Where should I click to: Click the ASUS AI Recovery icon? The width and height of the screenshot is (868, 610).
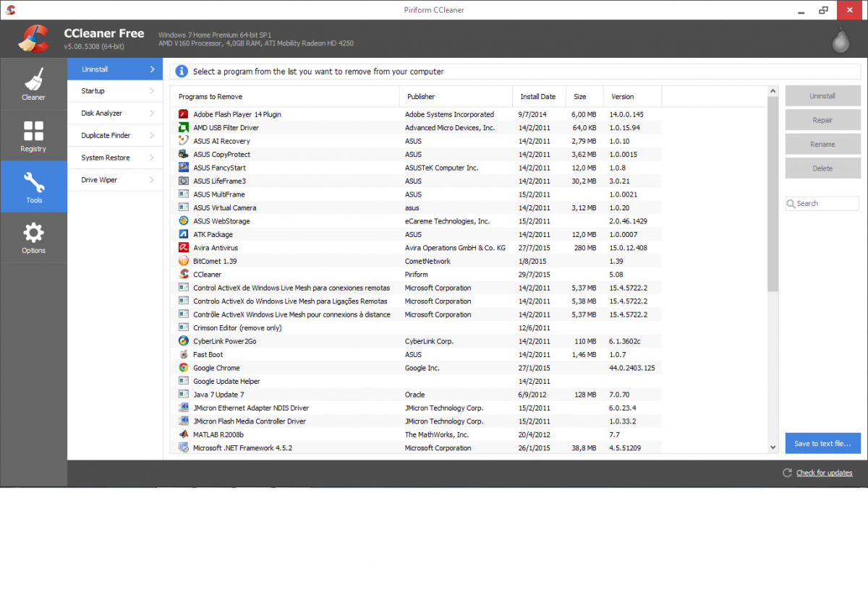point(184,141)
